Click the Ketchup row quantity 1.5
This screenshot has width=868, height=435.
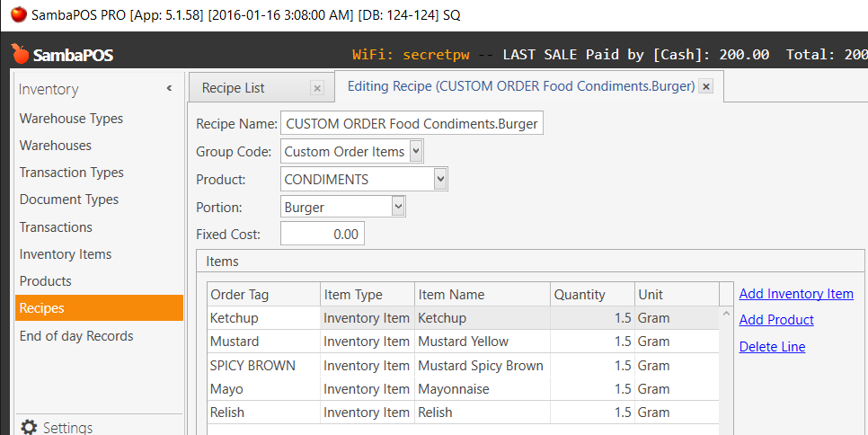coord(593,318)
